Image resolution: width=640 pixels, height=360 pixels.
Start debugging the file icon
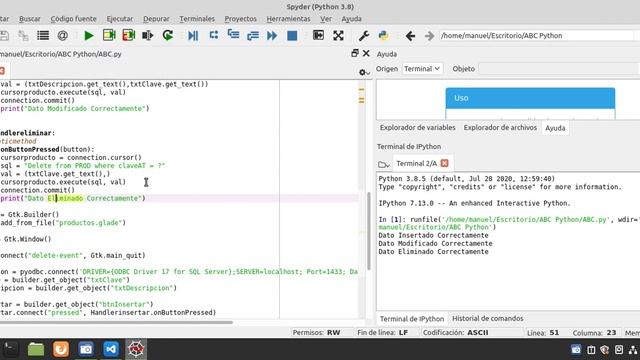(x=193, y=36)
